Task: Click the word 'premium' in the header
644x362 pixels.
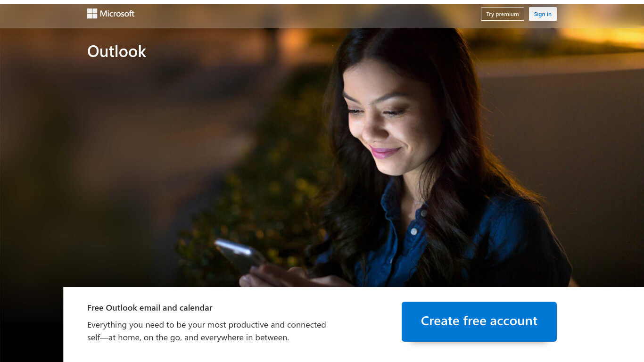Action: coord(507,14)
